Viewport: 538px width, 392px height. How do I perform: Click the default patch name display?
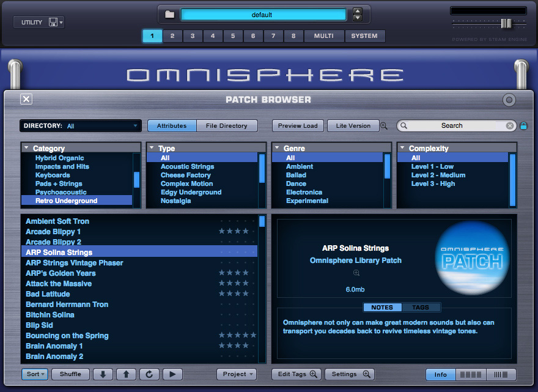(x=263, y=15)
